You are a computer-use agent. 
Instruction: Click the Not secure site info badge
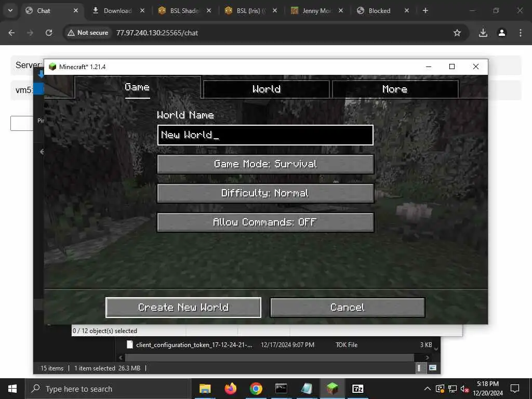88,33
